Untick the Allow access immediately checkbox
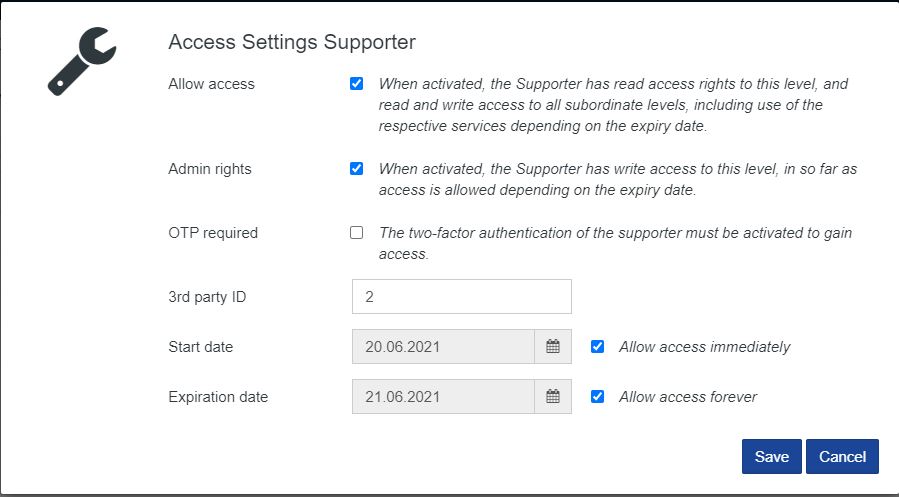 (x=597, y=347)
